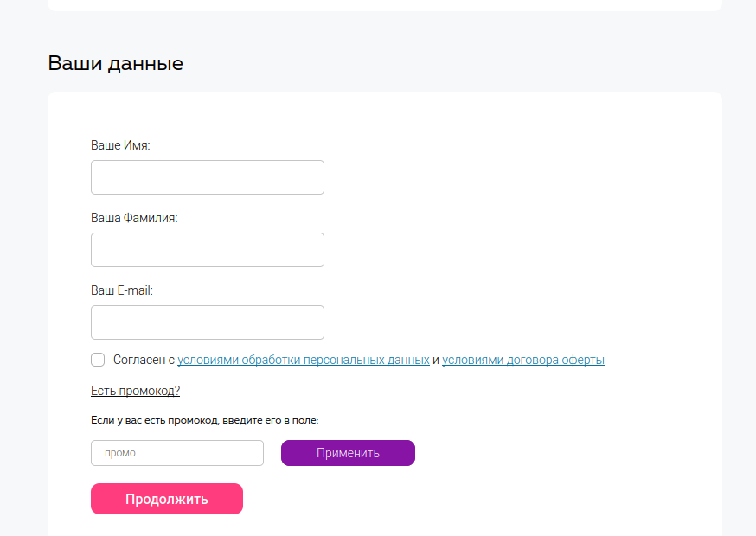This screenshot has height=536, width=756.
Task: Click the Ваша Фамилия: label text
Action: (x=134, y=218)
